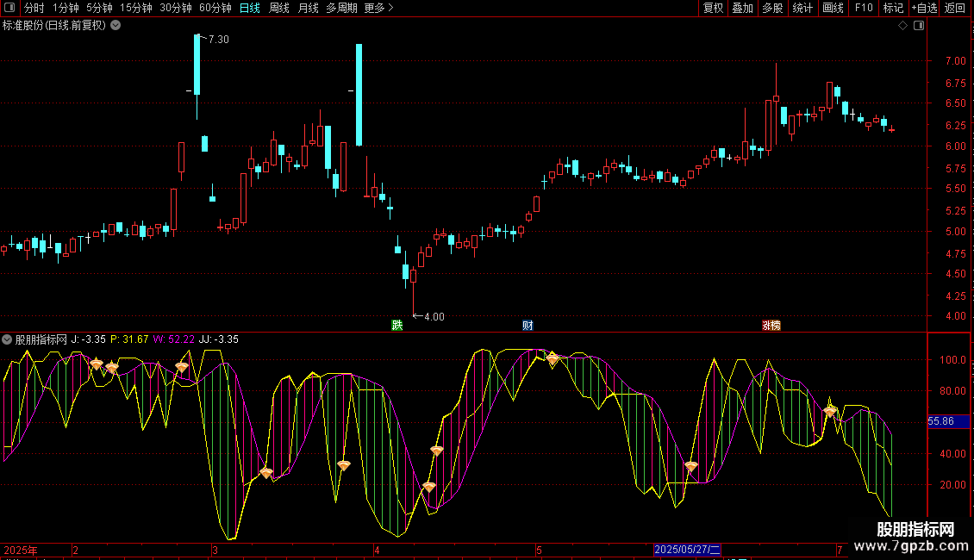Viewport: 974px width, 560px height.
Task: Open the round menu icon beside 股朋指标网
Action: click(7, 339)
